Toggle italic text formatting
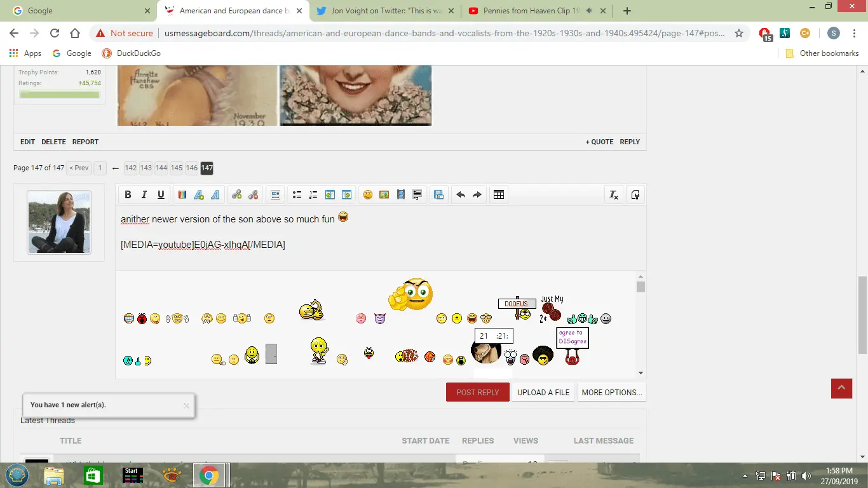The height and width of the screenshot is (488, 868). pos(144,195)
